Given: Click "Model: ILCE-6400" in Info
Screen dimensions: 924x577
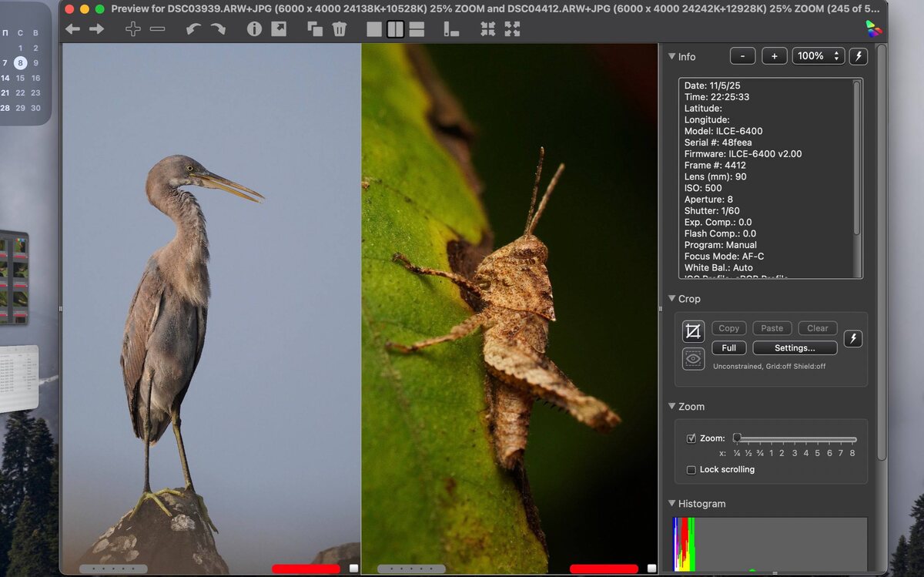Looking at the screenshot, I should tap(723, 131).
